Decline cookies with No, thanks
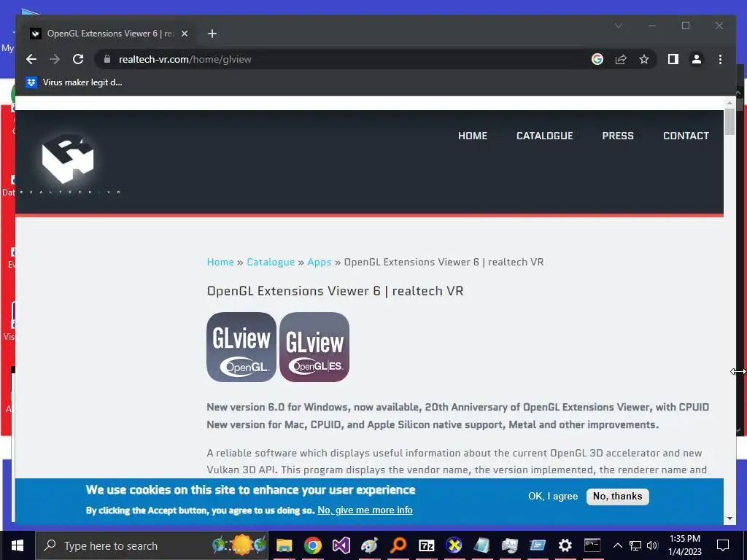747x560 pixels. (617, 496)
